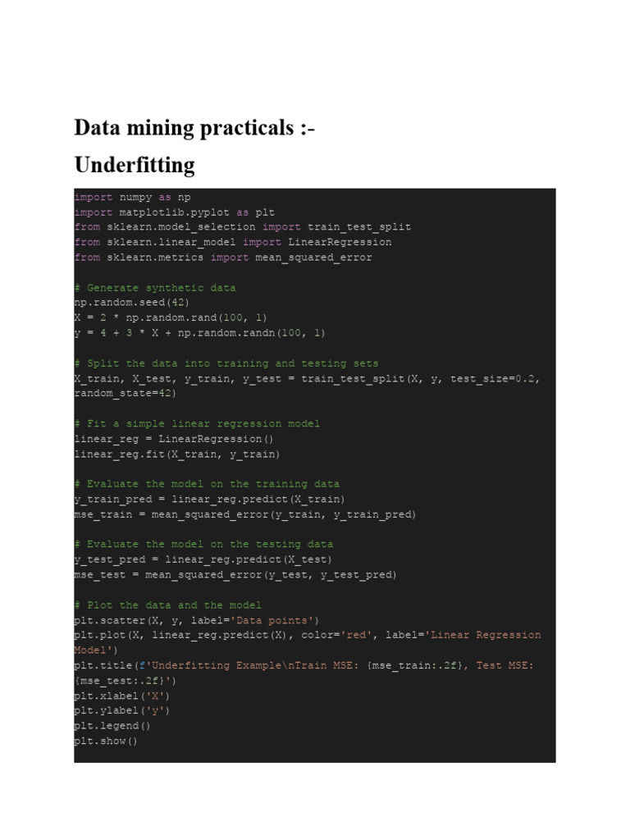Click the 'X = 2 * np.random.rand' line
Viewport: 630px width, 840px height.
coord(171,317)
